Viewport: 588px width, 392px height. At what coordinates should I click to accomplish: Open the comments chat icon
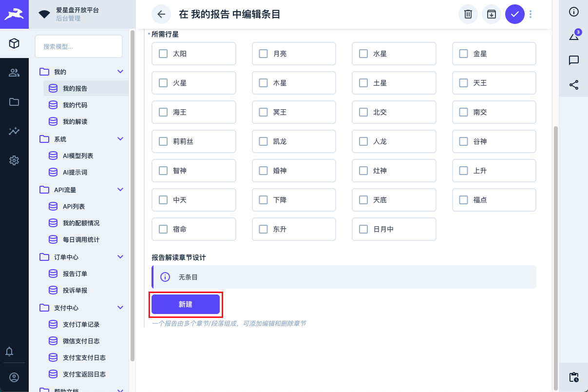click(x=574, y=60)
